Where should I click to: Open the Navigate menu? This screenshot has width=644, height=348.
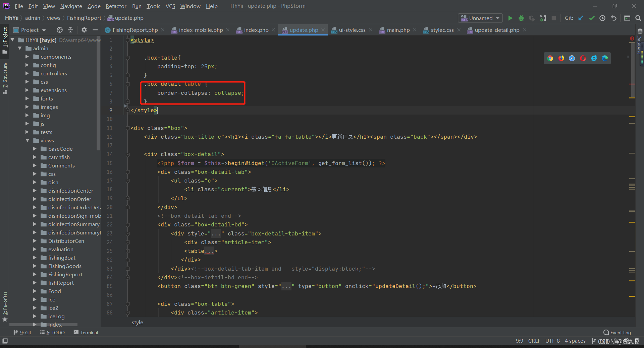click(x=71, y=6)
